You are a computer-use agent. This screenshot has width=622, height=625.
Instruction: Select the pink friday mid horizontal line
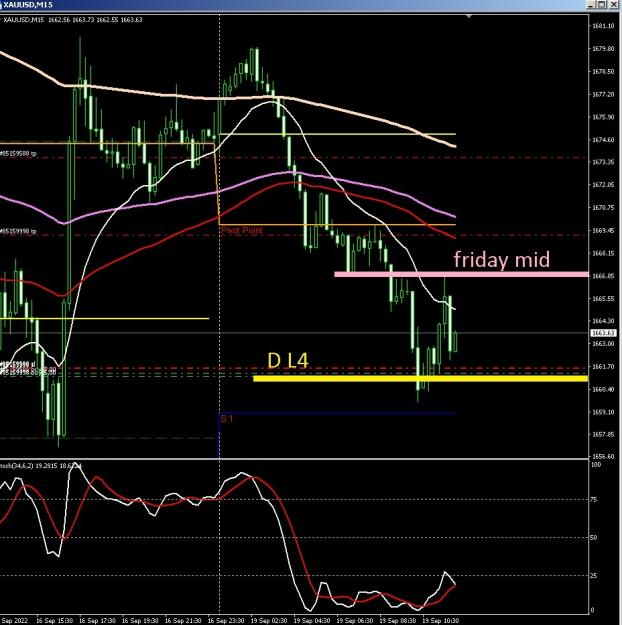click(x=461, y=274)
